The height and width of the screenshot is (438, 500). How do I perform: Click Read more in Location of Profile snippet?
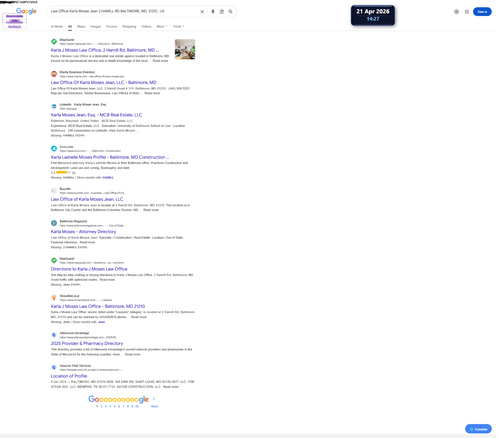(x=171, y=387)
